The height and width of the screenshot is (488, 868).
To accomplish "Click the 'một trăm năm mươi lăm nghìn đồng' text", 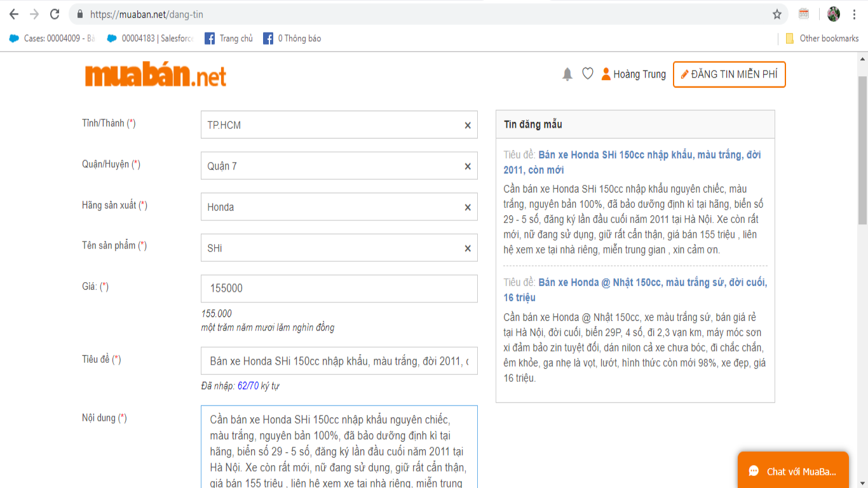I will pos(268,328).
